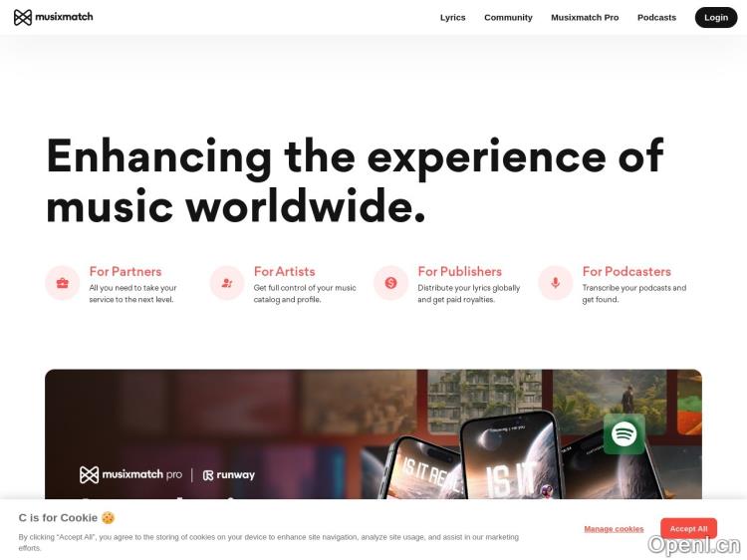The image size is (747, 560).
Task: Open the For Artists heading link
Action: (285, 271)
